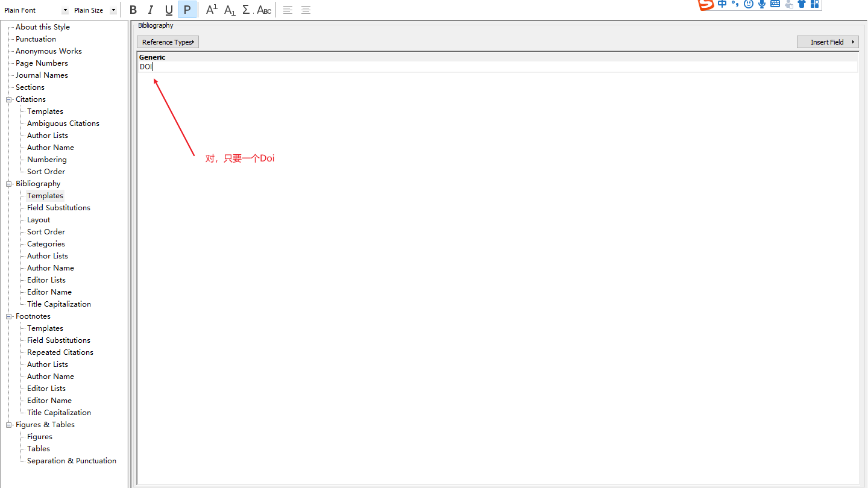The image size is (868, 488).
Task: Toggle italic formatting in the toolbar
Action: click(151, 10)
